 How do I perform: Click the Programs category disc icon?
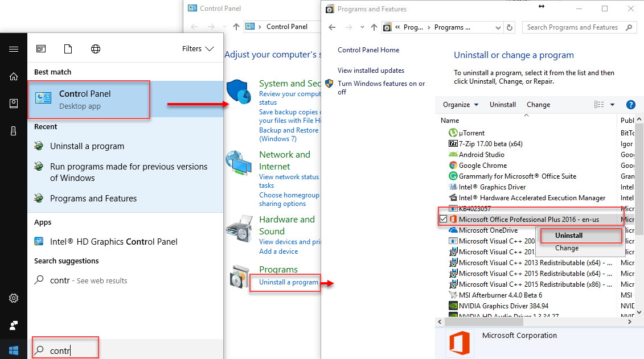(240, 277)
